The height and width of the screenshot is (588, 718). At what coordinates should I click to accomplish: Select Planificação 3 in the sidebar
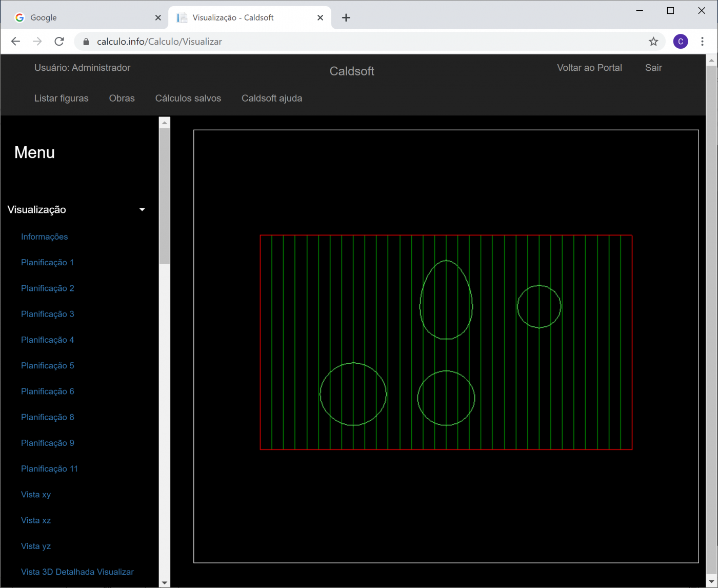(x=47, y=314)
